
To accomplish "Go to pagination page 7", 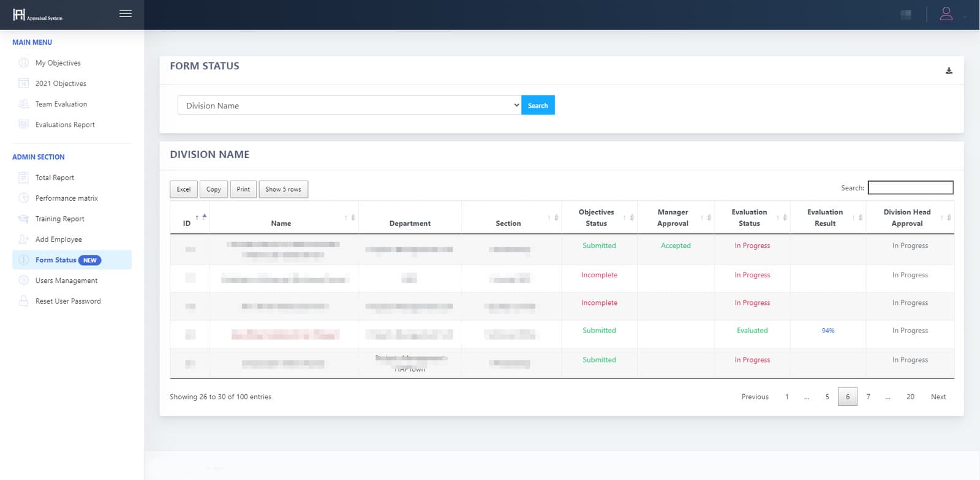I will [x=868, y=397].
